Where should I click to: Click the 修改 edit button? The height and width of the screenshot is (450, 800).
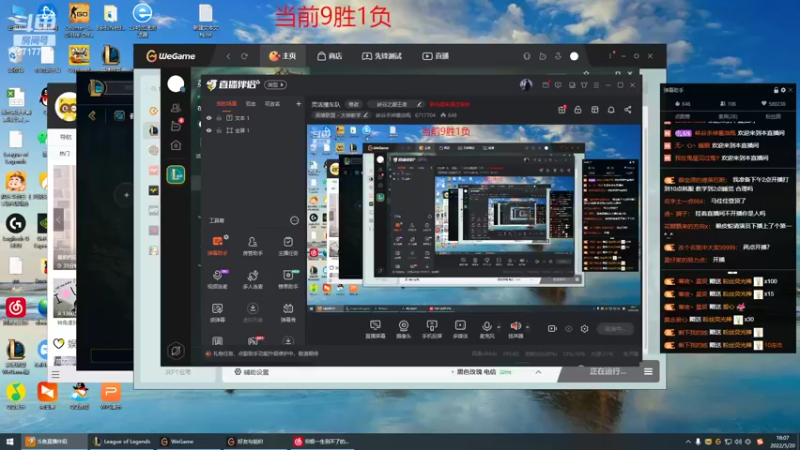tap(354, 104)
